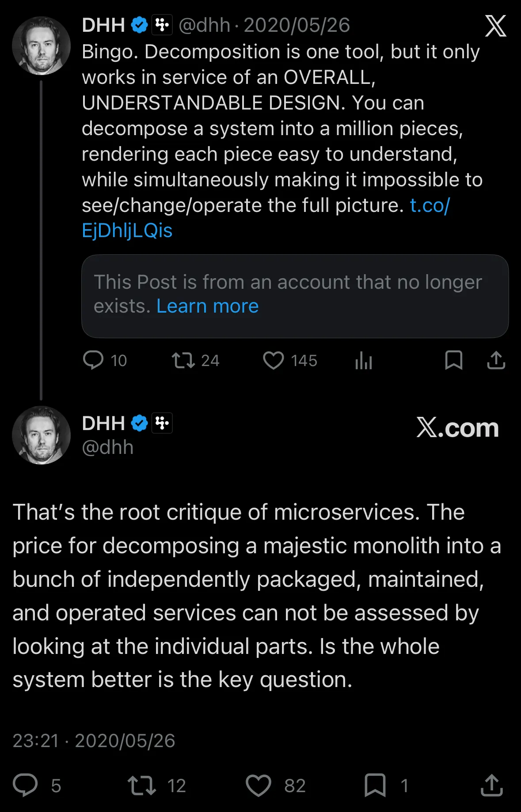The width and height of the screenshot is (521, 812).
Task: Bookmark the microservices post
Action: 375,785
